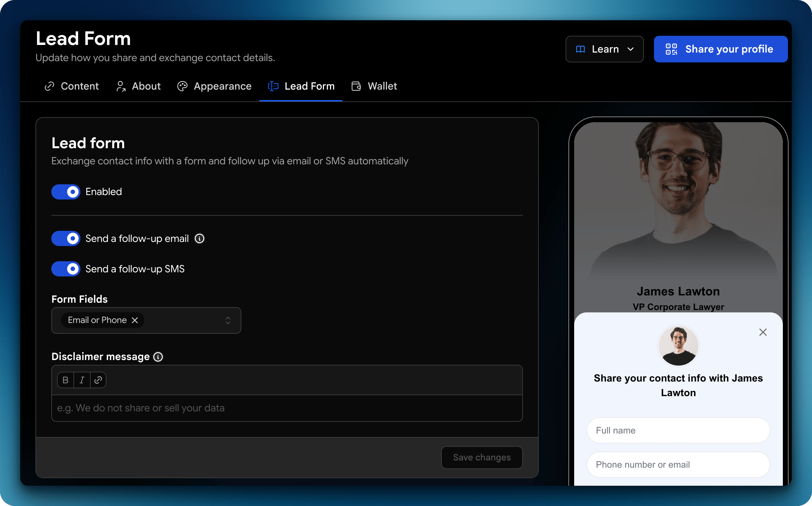The height and width of the screenshot is (506, 812).
Task: Toggle bold formatting in disclaimer editor
Action: coord(66,380)
